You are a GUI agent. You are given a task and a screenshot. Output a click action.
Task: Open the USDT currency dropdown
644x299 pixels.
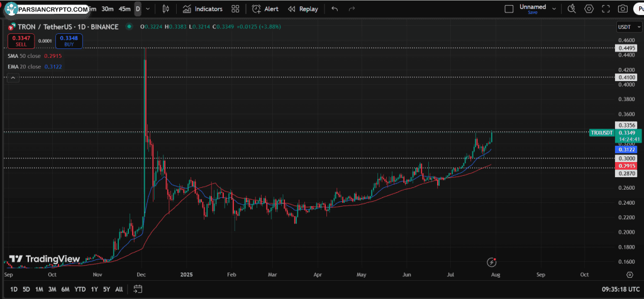[x=629, y=26]
